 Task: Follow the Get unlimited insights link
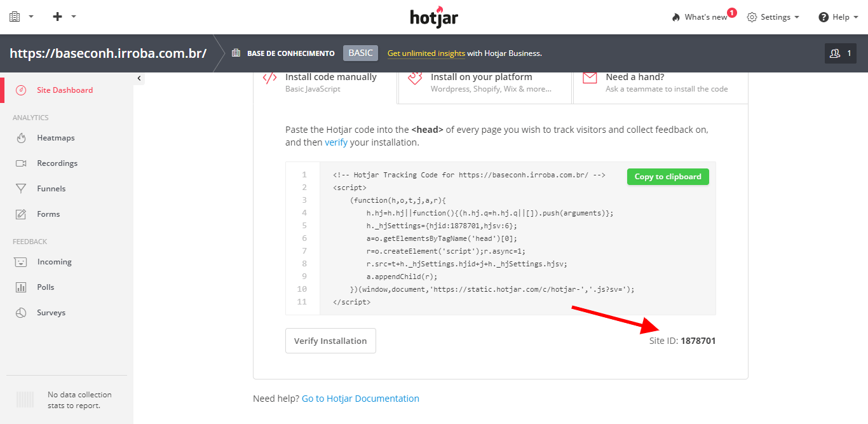click(x=426, y=53)
